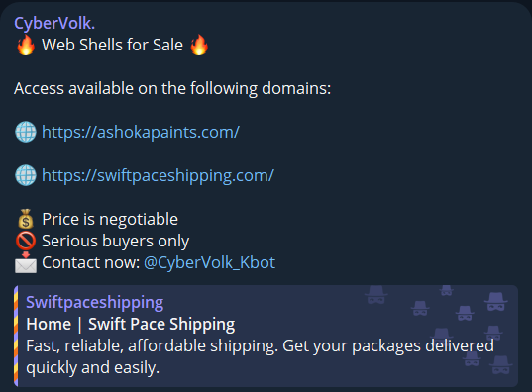Click the money bag emoji
Image resolution: width=532 pixels, height=392 pixels.
26,219
